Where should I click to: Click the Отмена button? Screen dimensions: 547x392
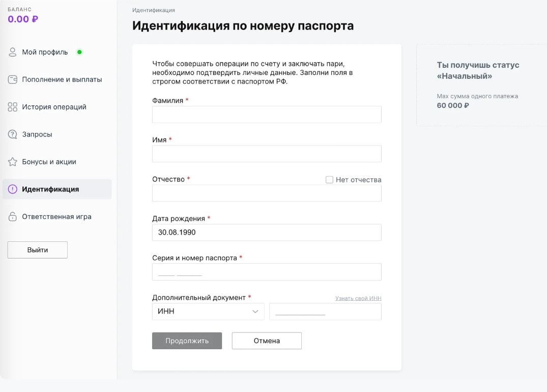click(267, 341)
